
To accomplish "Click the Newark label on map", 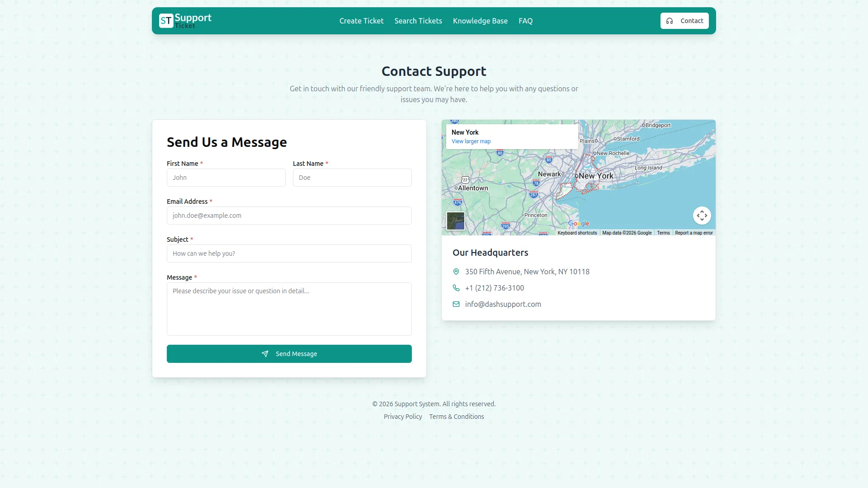I will 550,174.
